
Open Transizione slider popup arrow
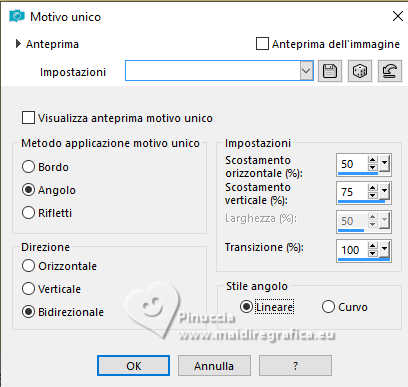click(x=384, y=250)
